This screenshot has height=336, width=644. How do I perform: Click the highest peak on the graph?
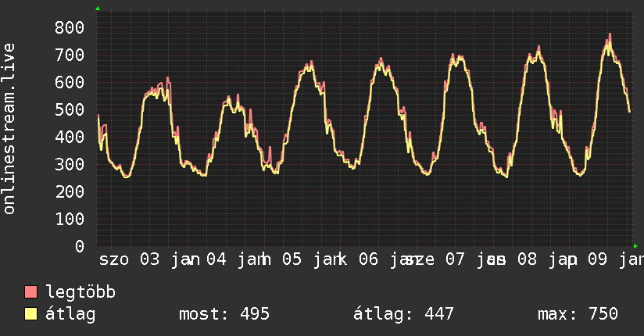coord(610,34)
